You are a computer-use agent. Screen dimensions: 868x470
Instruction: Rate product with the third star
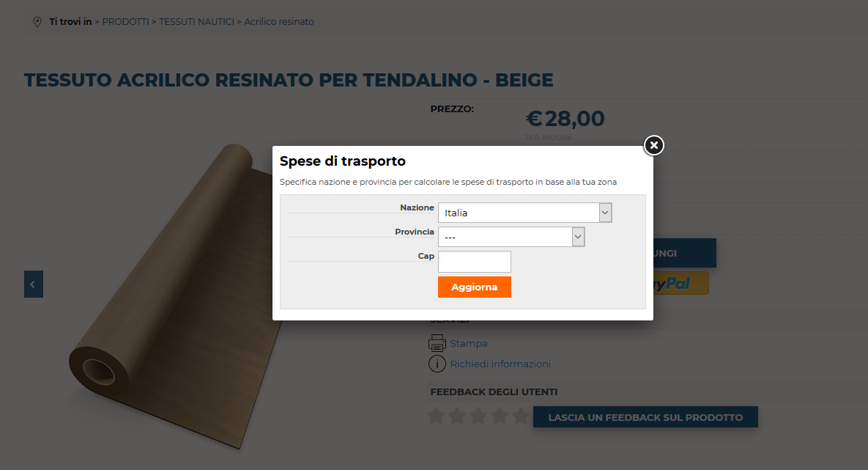478,417
